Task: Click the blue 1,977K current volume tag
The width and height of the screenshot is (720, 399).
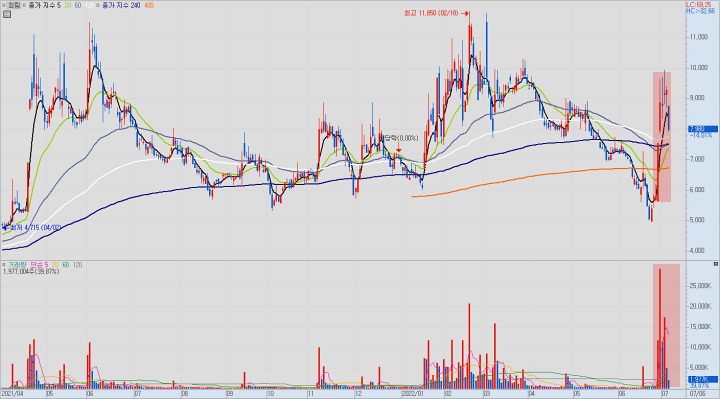Action: click(x=703, y=380)
